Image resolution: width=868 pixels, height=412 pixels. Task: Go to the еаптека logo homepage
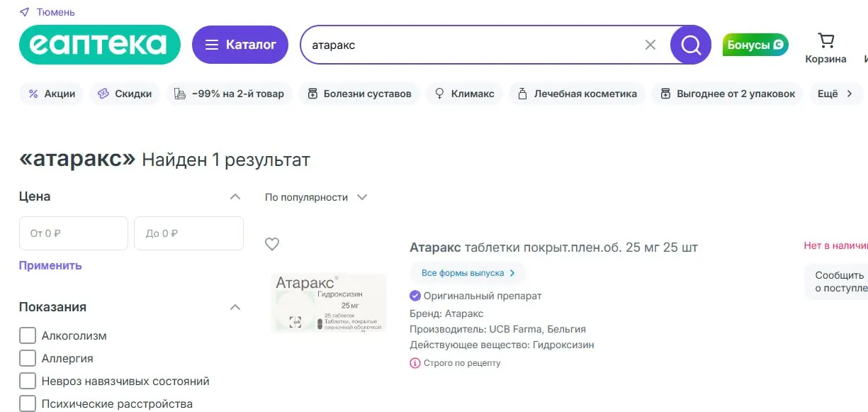coord(100,45)
